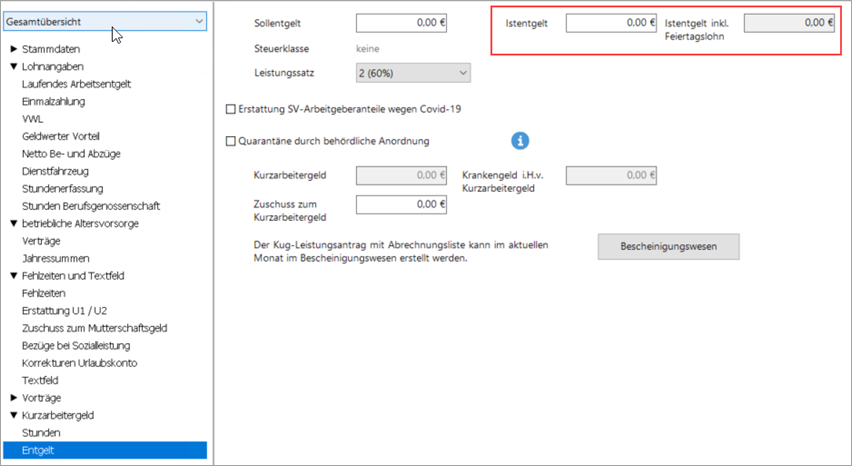Open the Fehlzeiten child entry
The height and width of the screenshot is (466, 852).
click(43, 293)
